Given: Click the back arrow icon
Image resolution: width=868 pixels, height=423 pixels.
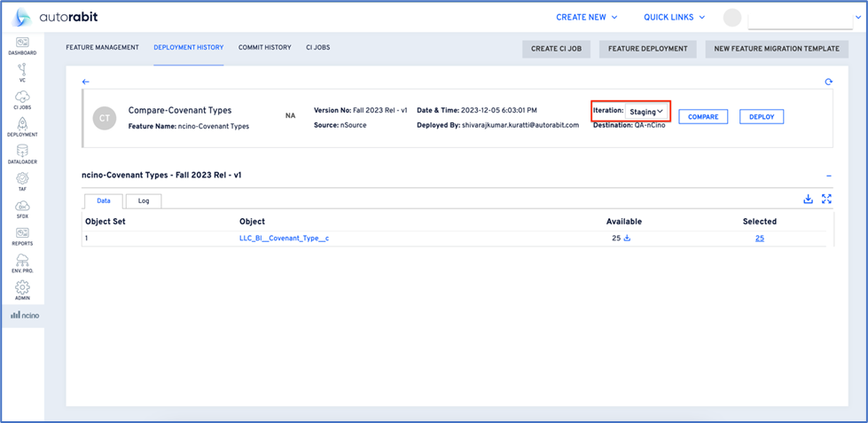Looking at the screenshot, I should pyautogui.click(x=86, y=82).
